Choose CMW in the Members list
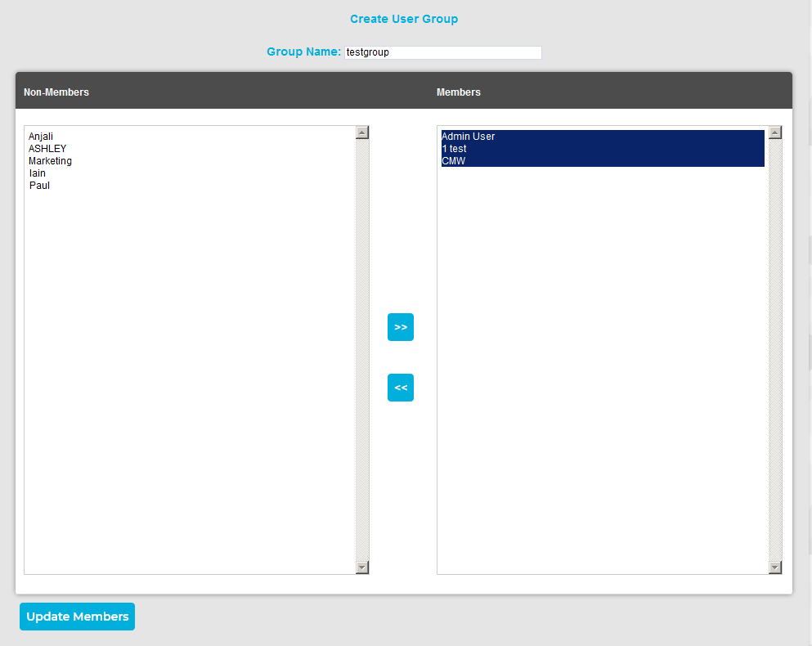This screenshot has height=646, width=812. tap(454, 161)
